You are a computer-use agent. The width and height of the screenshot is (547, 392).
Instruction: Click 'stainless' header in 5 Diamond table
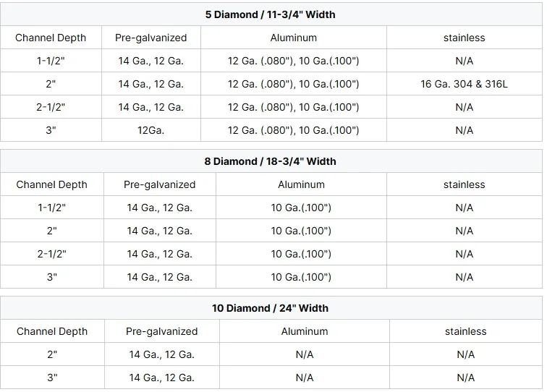[x=464, y=38]
